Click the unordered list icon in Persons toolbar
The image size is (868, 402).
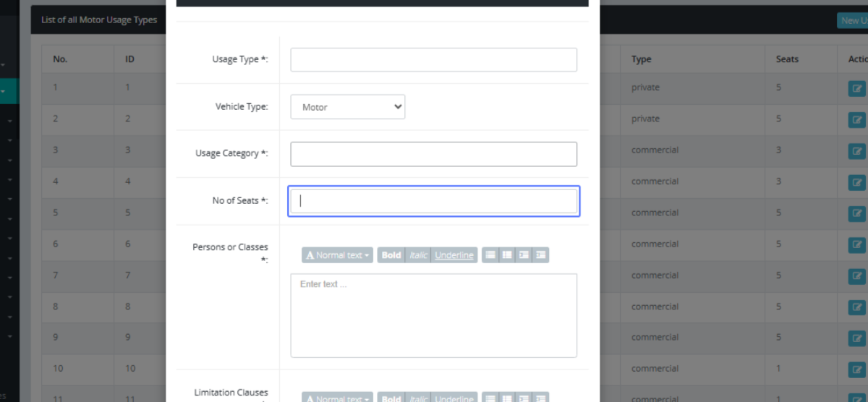coord(490,255)
